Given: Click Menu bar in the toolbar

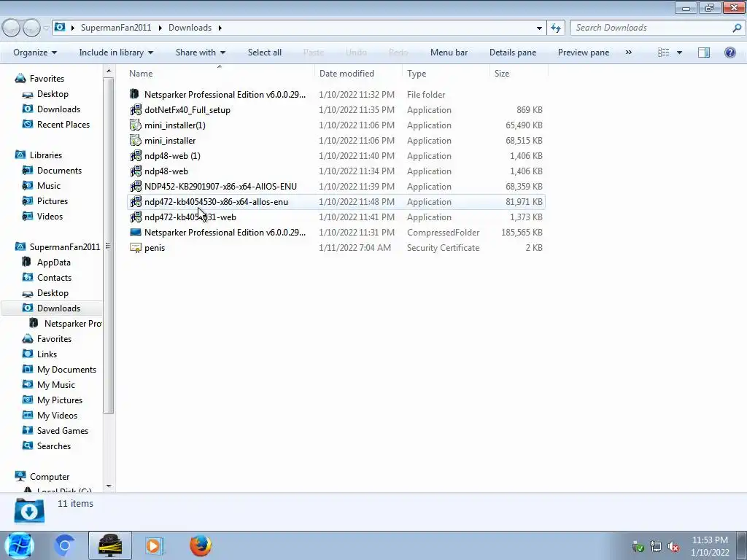Looking at the screenshot, I should (x=449, y=52).
